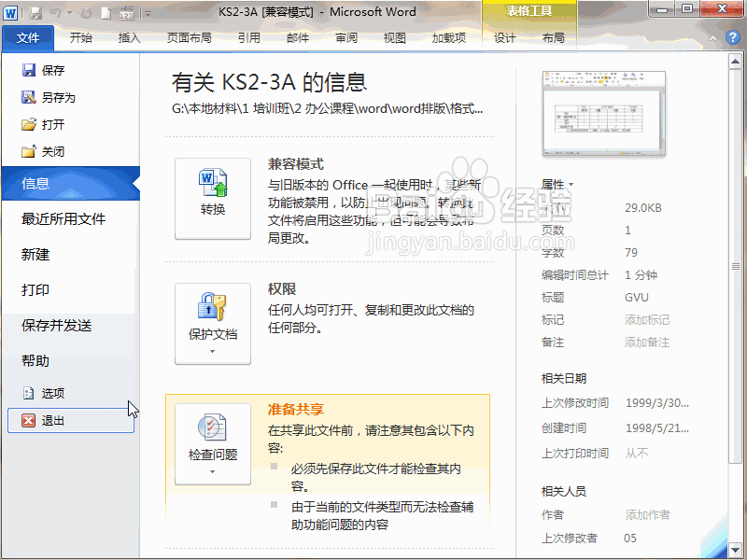This screenshot has width=747, height=560.
Task: Open the Customize Quick Access Toolbar dropdown
Action: [148, 13]
